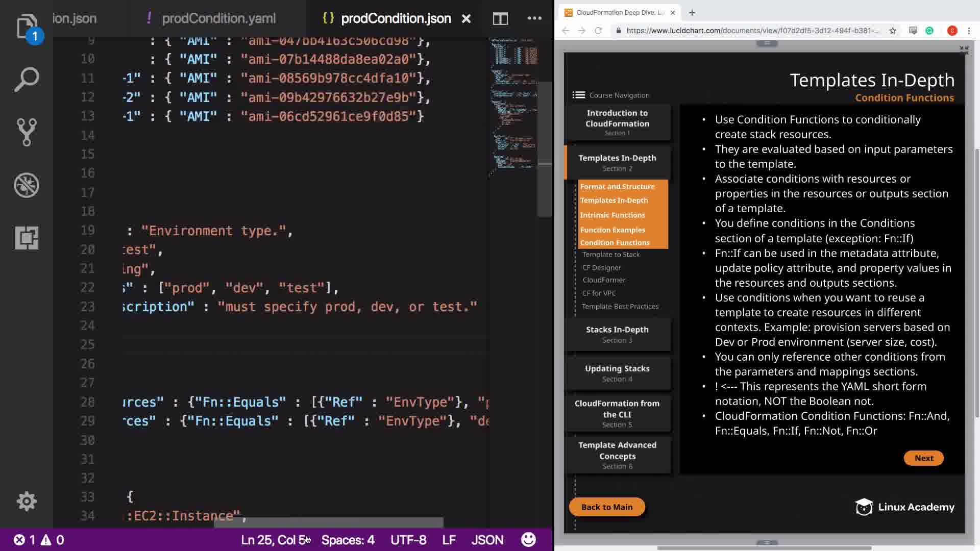980x551 pixels.
Task: Open the editor more actions menu
Action: pyautogui.click(x=534, y=19)
